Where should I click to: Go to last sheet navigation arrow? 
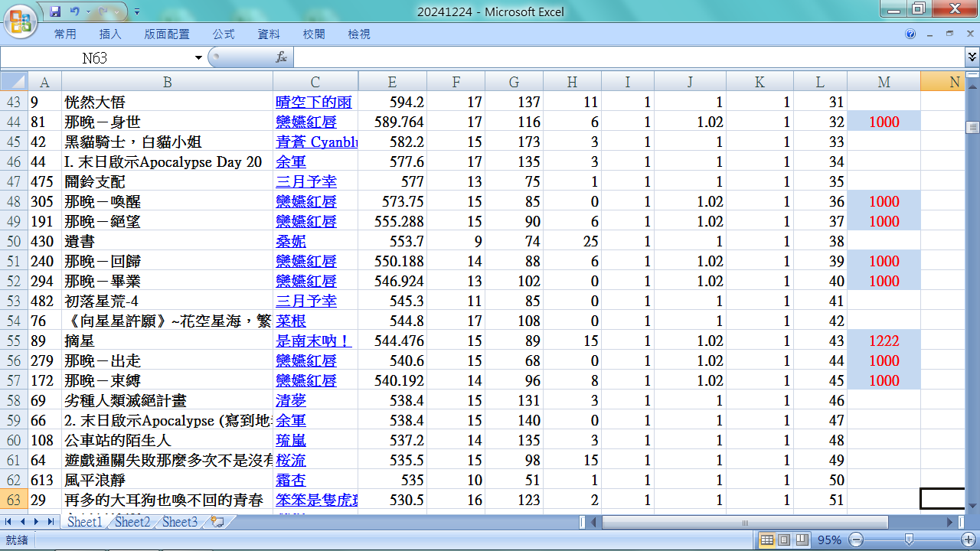point(51,522)
